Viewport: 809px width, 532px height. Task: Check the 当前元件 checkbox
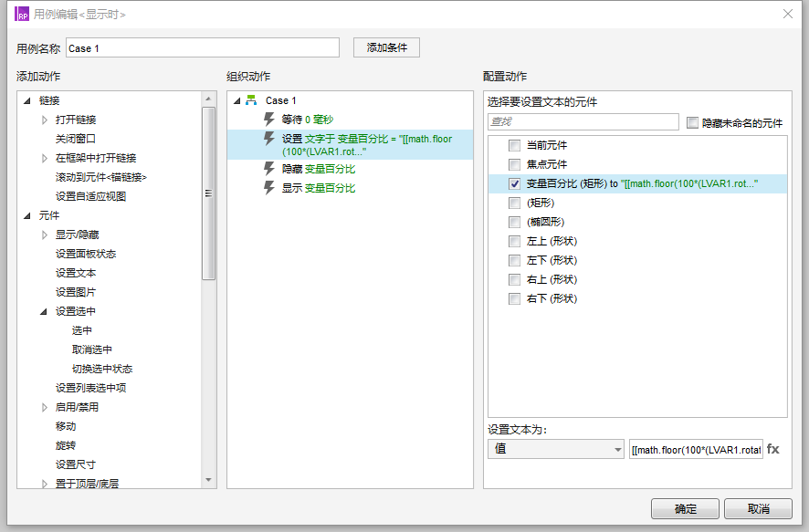[x=514, y=145]
